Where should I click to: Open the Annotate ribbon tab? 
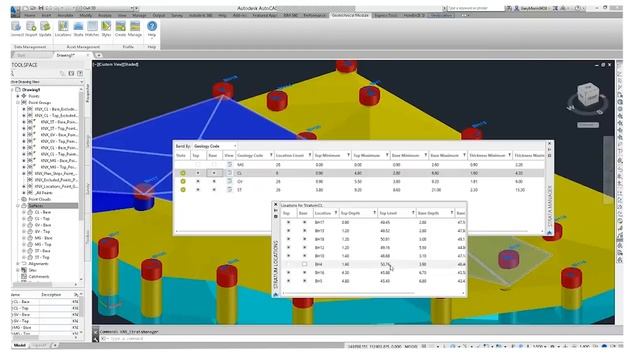[x=65, y=15]
